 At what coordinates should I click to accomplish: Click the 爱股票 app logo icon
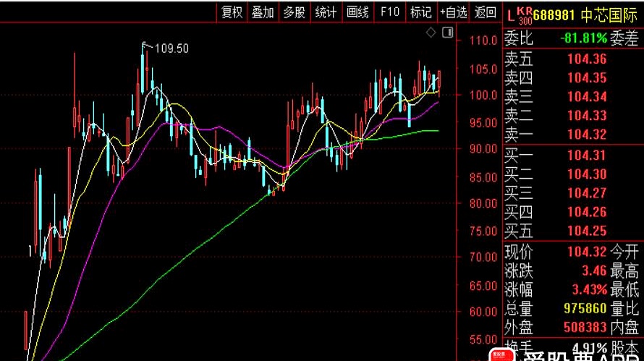point(498,355)
